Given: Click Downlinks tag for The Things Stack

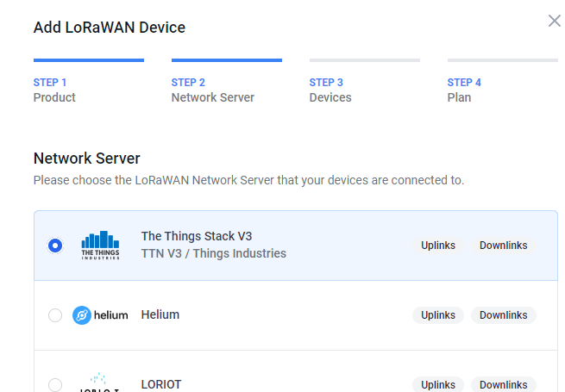Looking at the screenshot, I should [x=504, y=246].
